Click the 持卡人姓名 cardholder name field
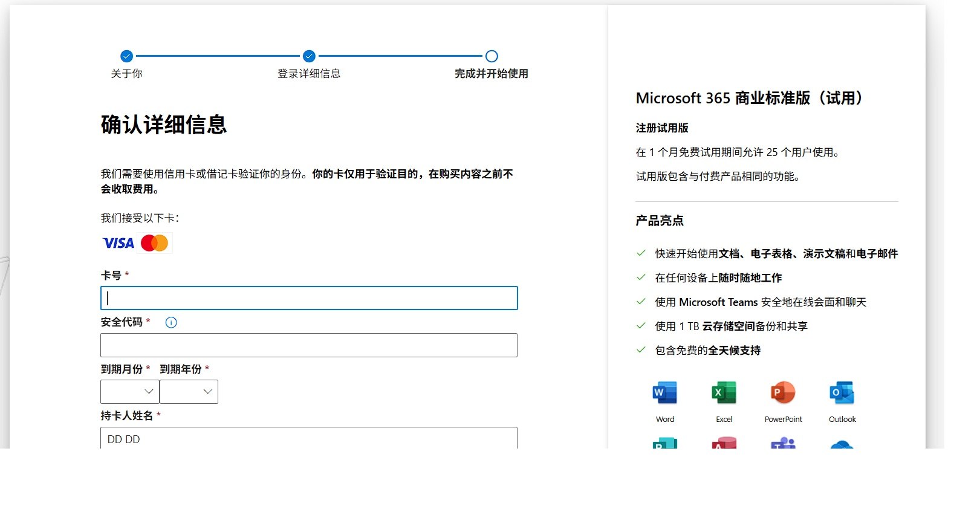The image size is (980, 532). click(x=309, y=438)
